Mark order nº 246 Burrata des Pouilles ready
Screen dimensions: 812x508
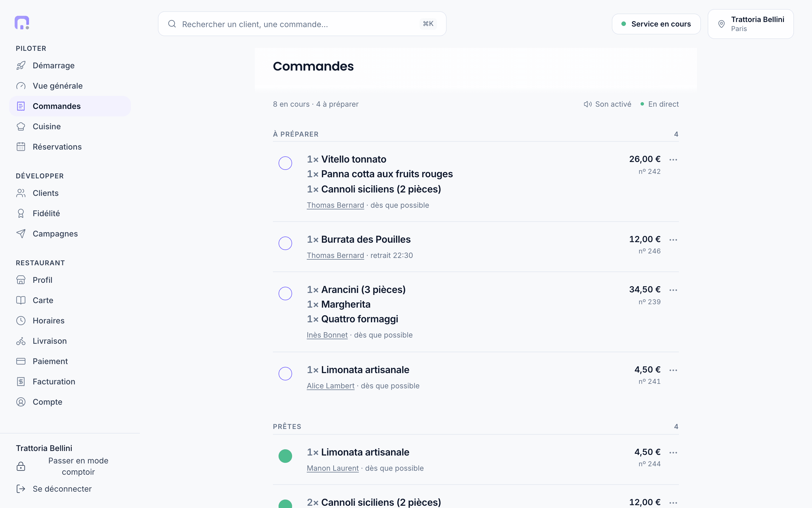285,243
